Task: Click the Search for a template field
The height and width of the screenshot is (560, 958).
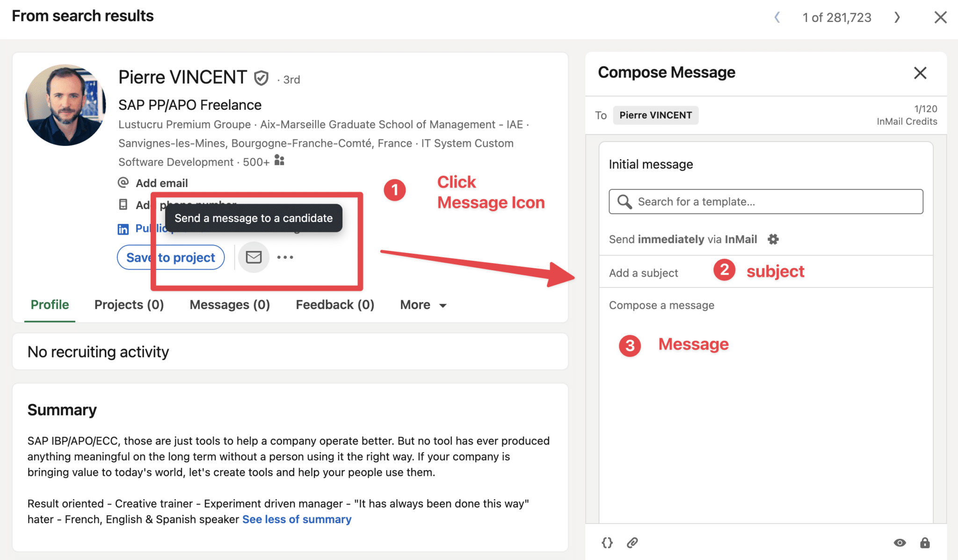Action: tap(765, 201)
